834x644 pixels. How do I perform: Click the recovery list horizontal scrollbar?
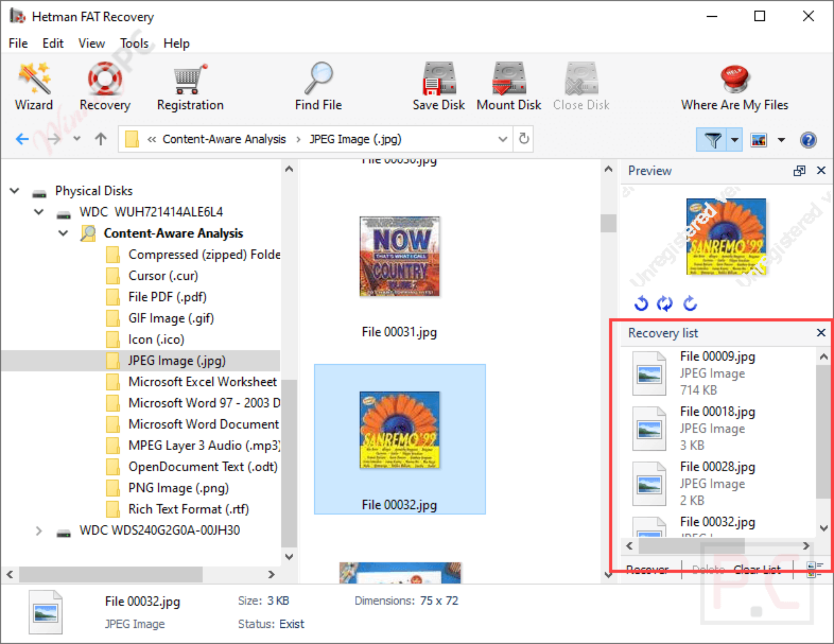(x=718, y=546)
